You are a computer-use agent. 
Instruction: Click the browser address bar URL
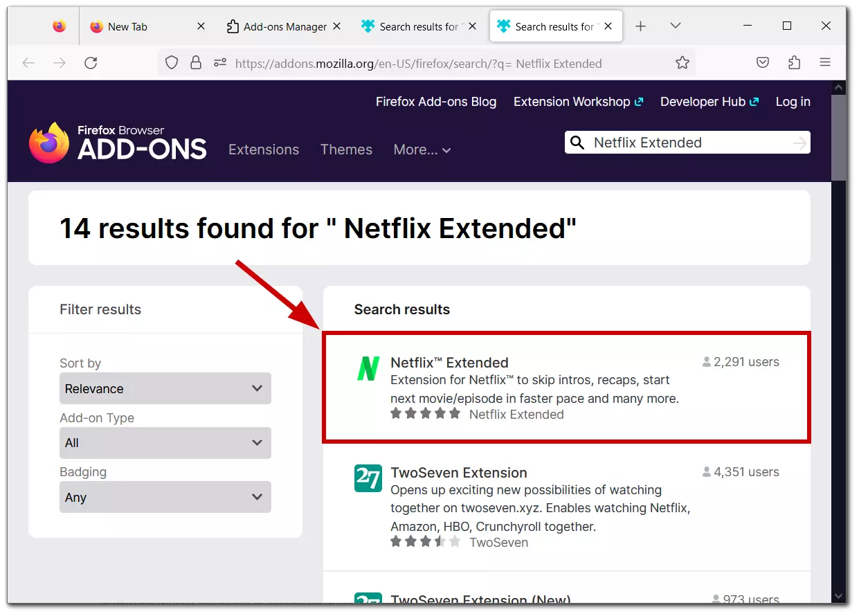point(419,64)
